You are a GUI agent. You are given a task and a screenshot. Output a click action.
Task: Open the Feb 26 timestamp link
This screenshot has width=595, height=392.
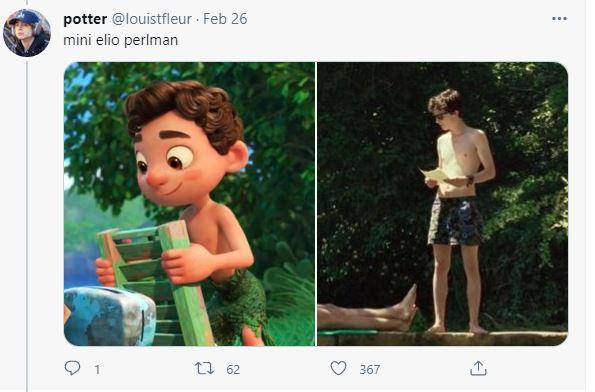[225, 19]
